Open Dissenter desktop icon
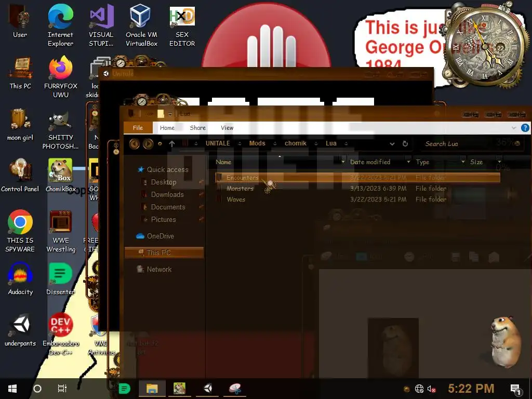 (60, 279)
